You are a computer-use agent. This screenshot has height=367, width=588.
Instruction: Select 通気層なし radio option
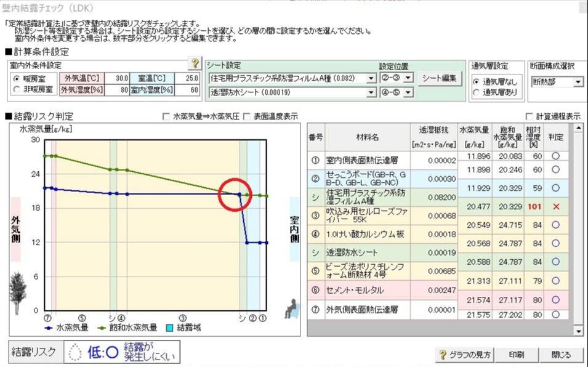coord(477,81)
